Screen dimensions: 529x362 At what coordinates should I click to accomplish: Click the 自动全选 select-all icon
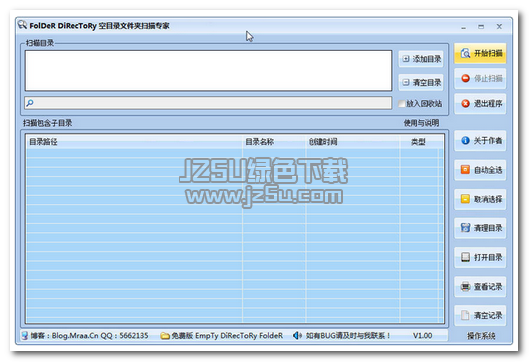coord(465,169)
